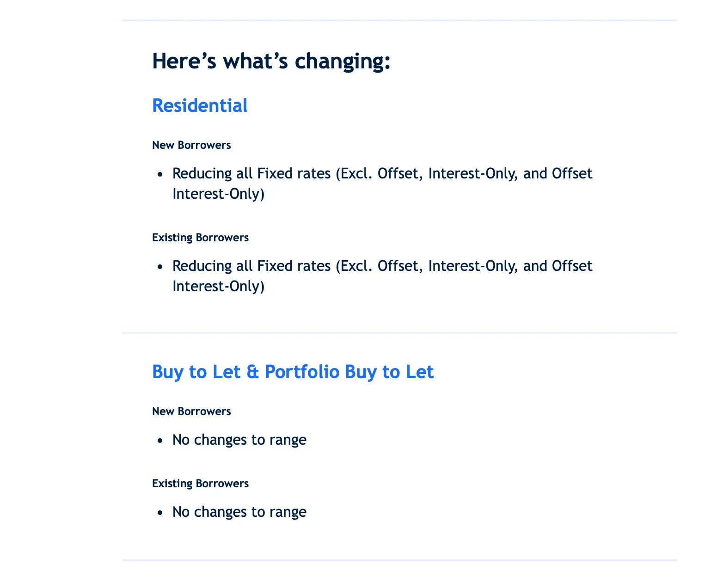723x588 pixels.
Task: Click the bullet point under Buy to Let Existing Borrowers
Action: coord(160,513)
